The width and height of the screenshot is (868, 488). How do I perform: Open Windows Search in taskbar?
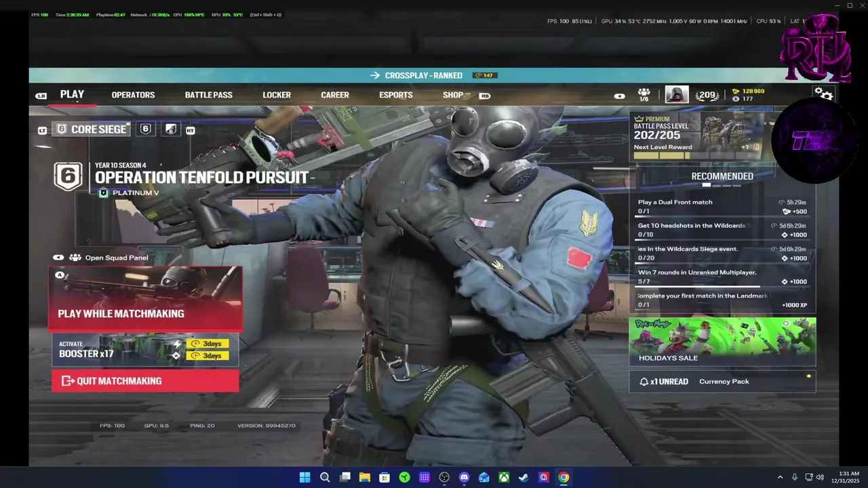[x=325, y=477]
